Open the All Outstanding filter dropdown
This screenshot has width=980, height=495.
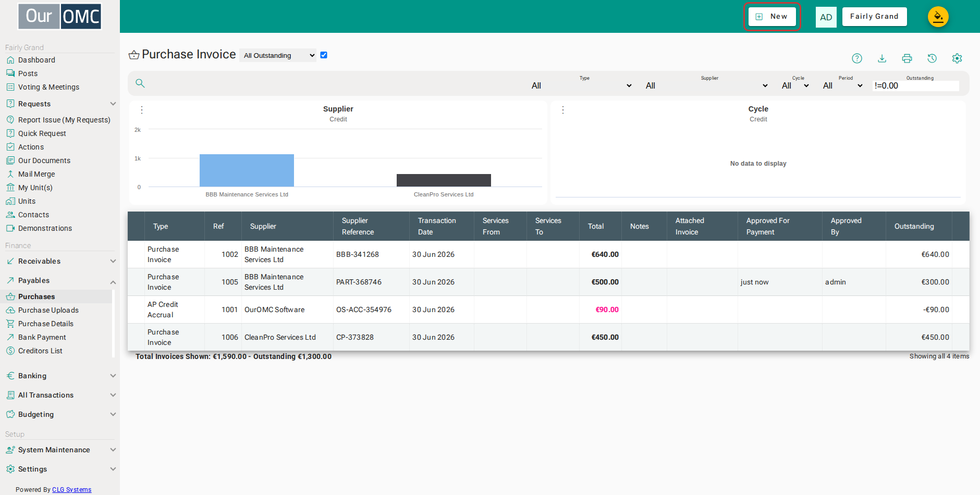pyautogui.click(x=278, y=56)
